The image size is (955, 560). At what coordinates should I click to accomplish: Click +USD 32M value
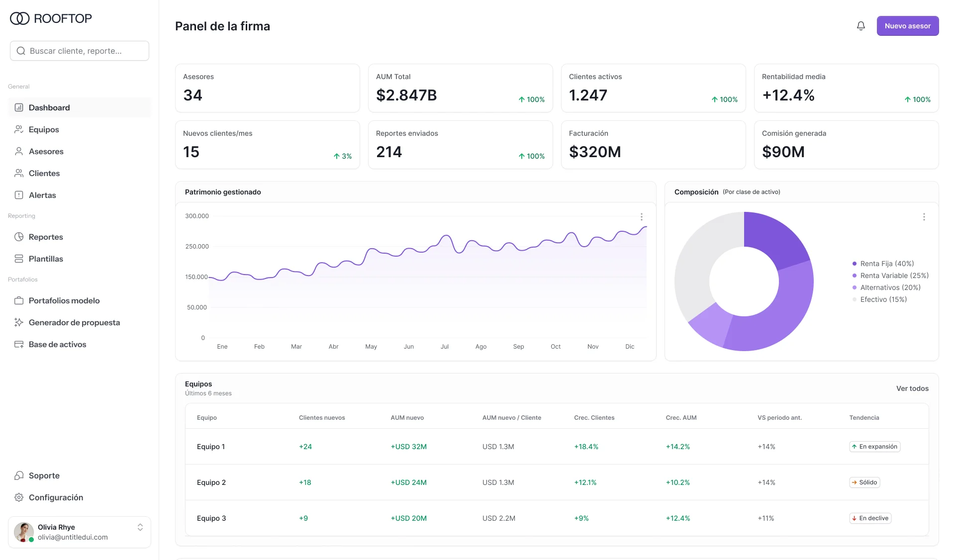pos(409,447)
